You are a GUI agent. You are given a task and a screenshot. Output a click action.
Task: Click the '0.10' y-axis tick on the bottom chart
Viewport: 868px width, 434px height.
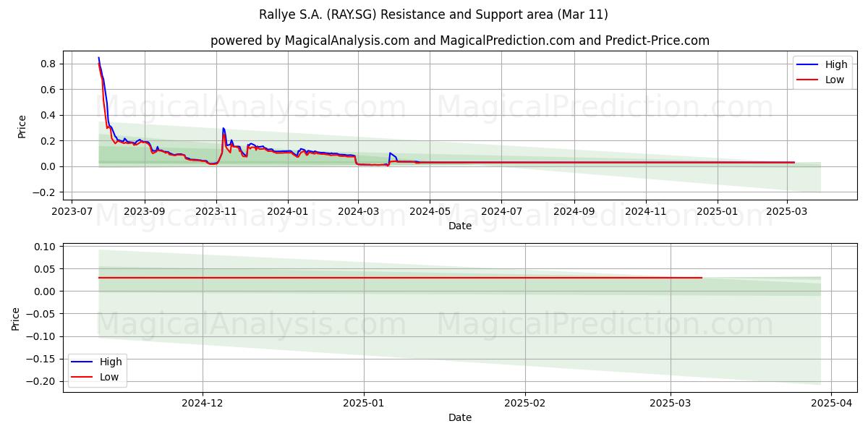(46, 247)
